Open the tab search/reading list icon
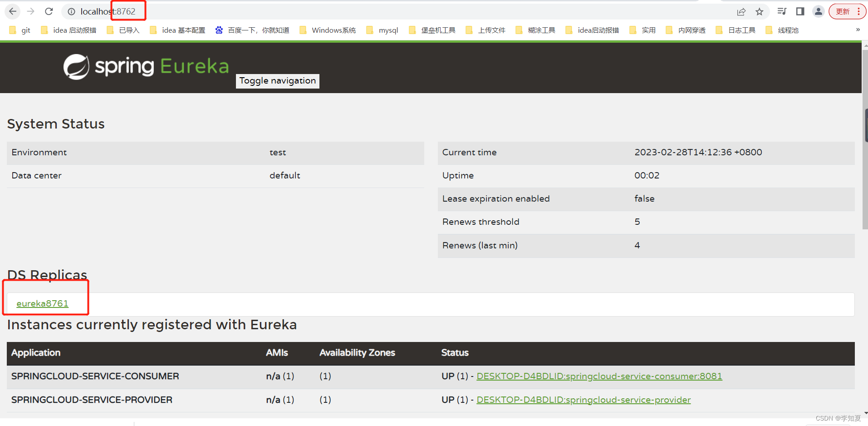Image resolution: width=868 pixels, height=426 pixels. (x=782, y=11)
